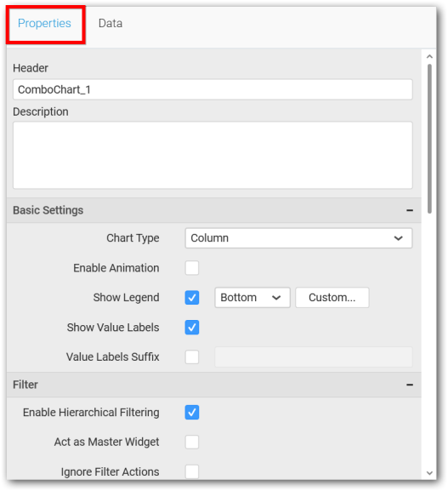Open the Bottom legend position dropdown
Screen dimensions: 448x491
click(252, 298)
